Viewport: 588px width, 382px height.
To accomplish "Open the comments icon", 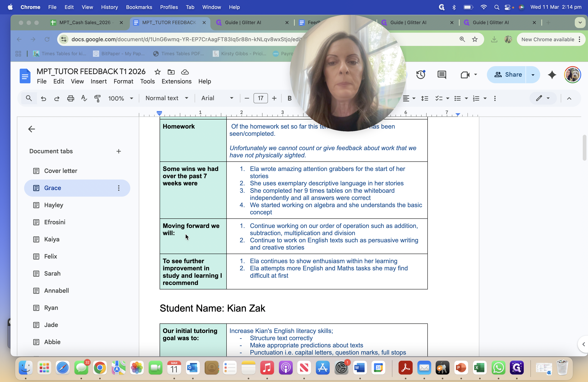I will tap(442, 75).
